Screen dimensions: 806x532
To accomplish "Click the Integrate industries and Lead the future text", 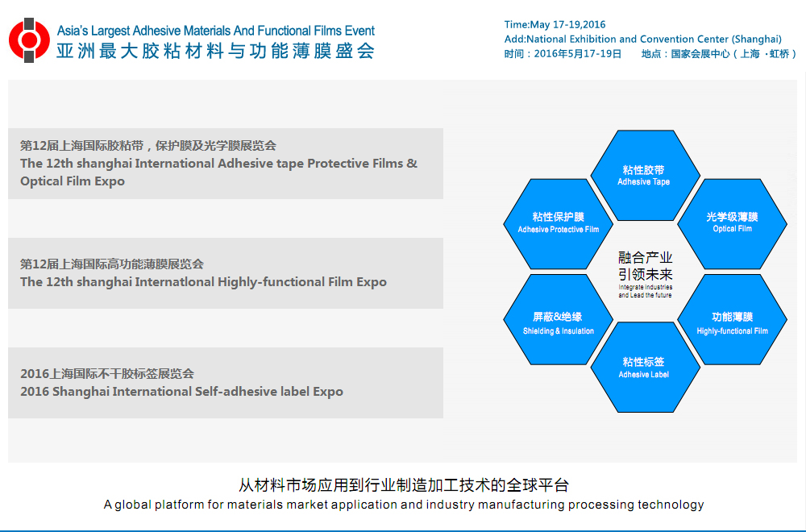I will (x=645, y=291).
